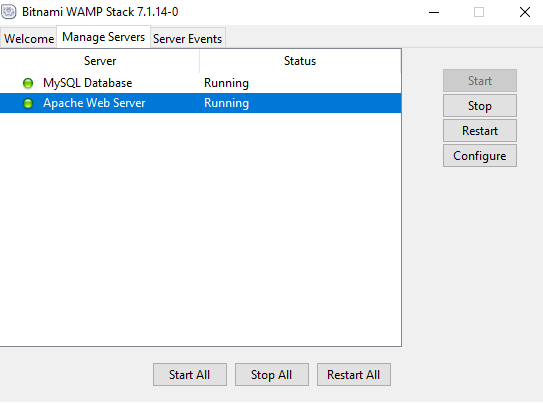Select the Manage Servers tab
The height and width of the screenshot is (403, 543).
(103, 37)
